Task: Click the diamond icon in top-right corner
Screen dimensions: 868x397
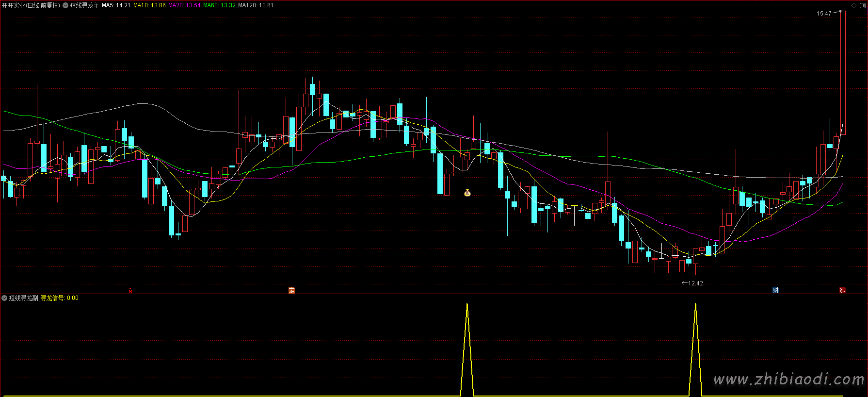Action: point(854,5)
